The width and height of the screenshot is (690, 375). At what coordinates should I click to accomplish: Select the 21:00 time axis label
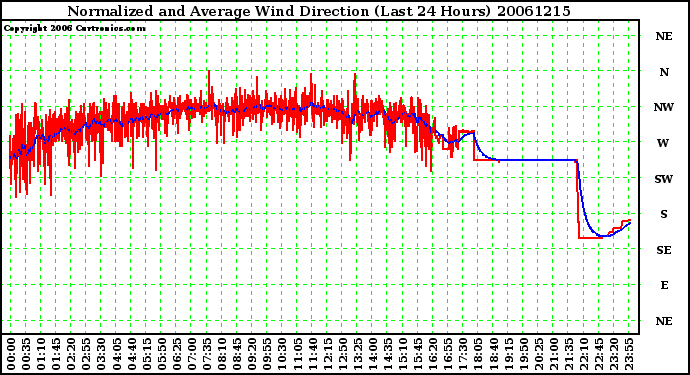point(554,354)
